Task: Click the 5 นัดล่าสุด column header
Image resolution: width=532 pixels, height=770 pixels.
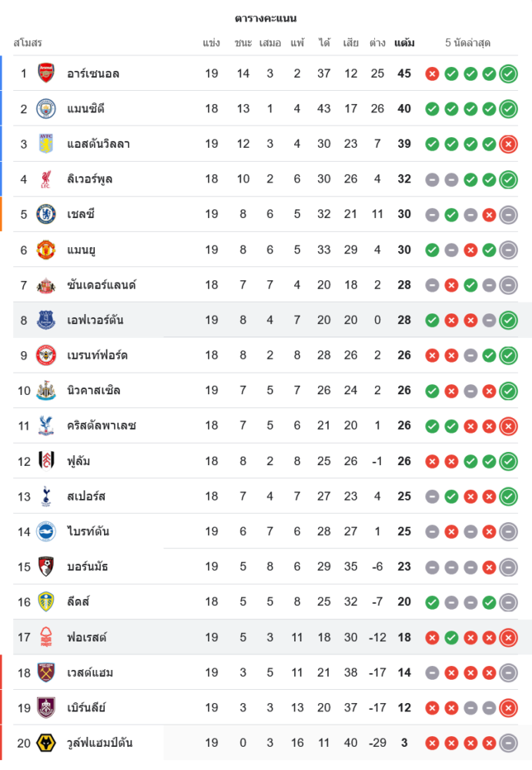Action: [x=467, y=43]
